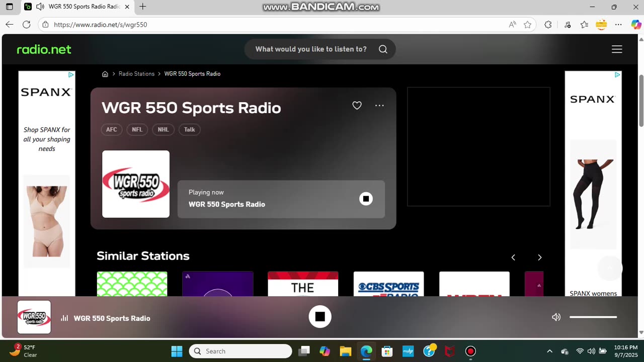Viewport: 644px width, 362px height.
Task: Close the WGR 550 Sports Radio tab
Action: [x=127, y=7]
